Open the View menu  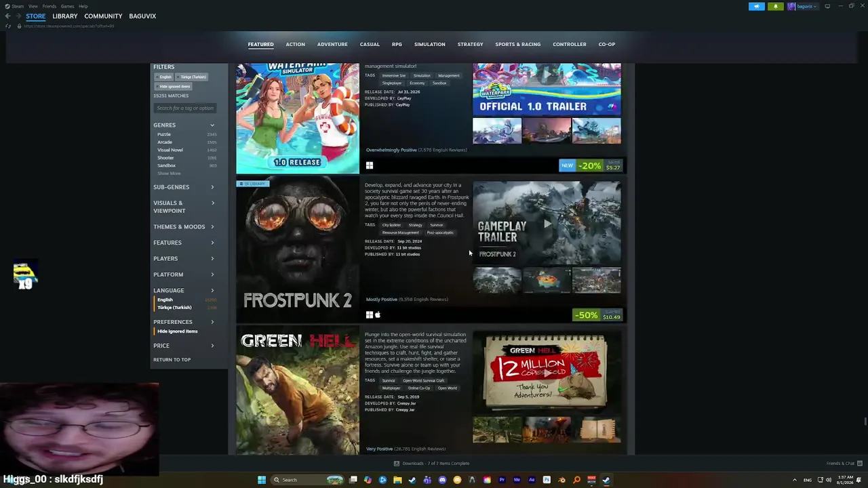click(33, 6)
